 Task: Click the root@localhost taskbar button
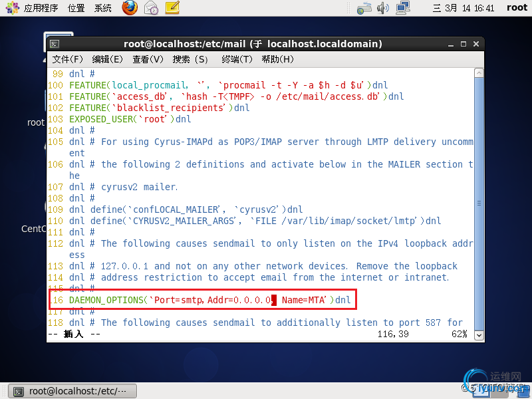coord(72,391)
